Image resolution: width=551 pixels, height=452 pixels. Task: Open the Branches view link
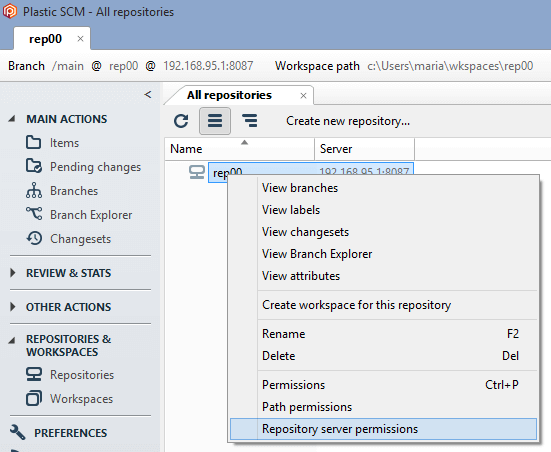pos(74,191)
